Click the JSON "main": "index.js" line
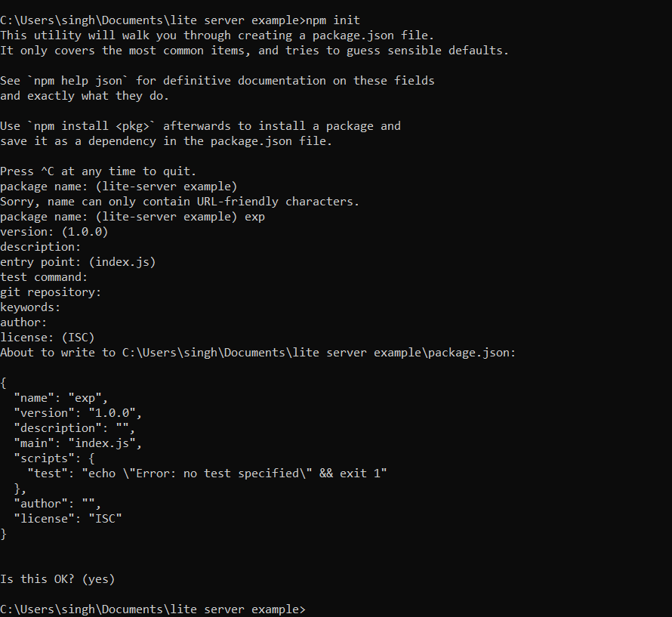This screenshot has height=617, width=672. pos(78,443)
